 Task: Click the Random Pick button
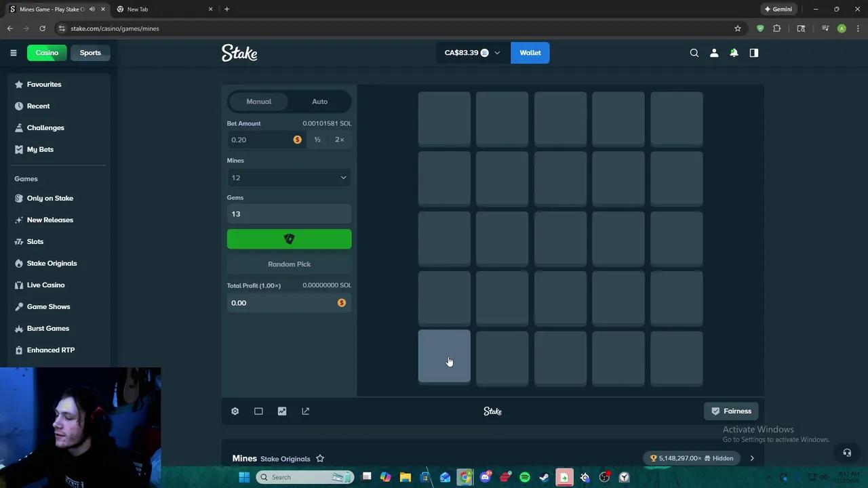[289, 264]
